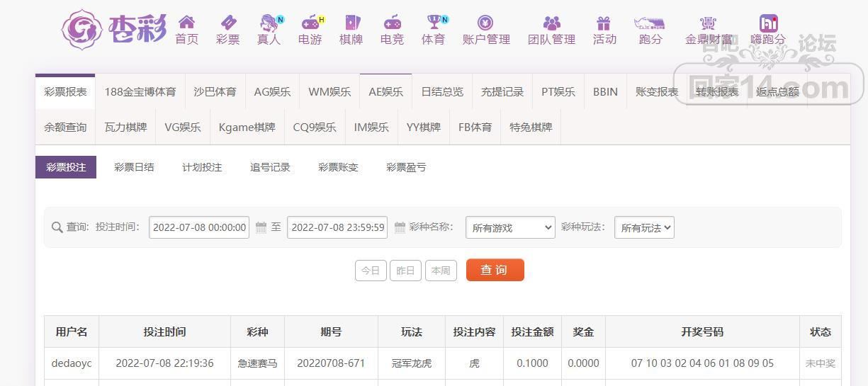The height and width of the screenshot is (386, 868).
Task: Select the 彩票账变 sub-tab
Action: (x=338, y=167)
